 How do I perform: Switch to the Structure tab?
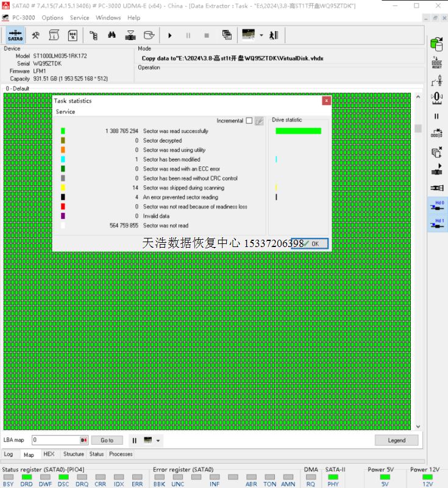click(x=73, y=454)
